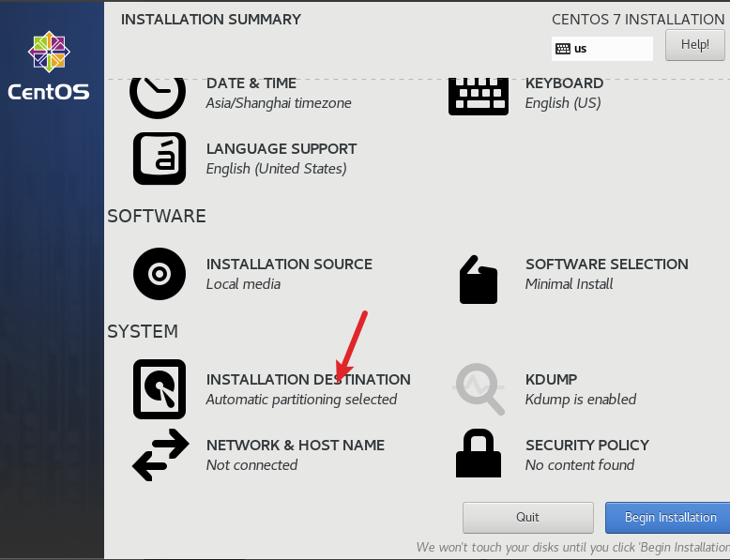The width and height of the screenshot is (730, 560).
Task: Click the Date & Time clock icon
Action: pos(158,98)
